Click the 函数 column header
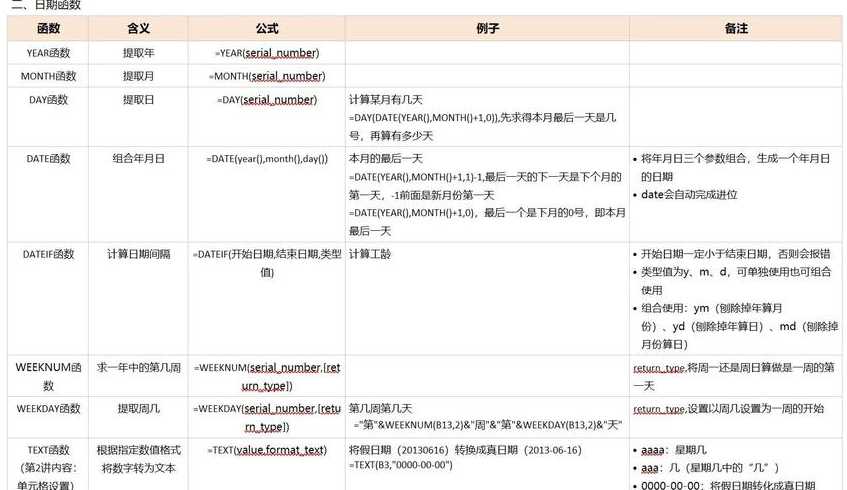The height and width of the screenshot is (490, 847). click(x=48, y=29)
